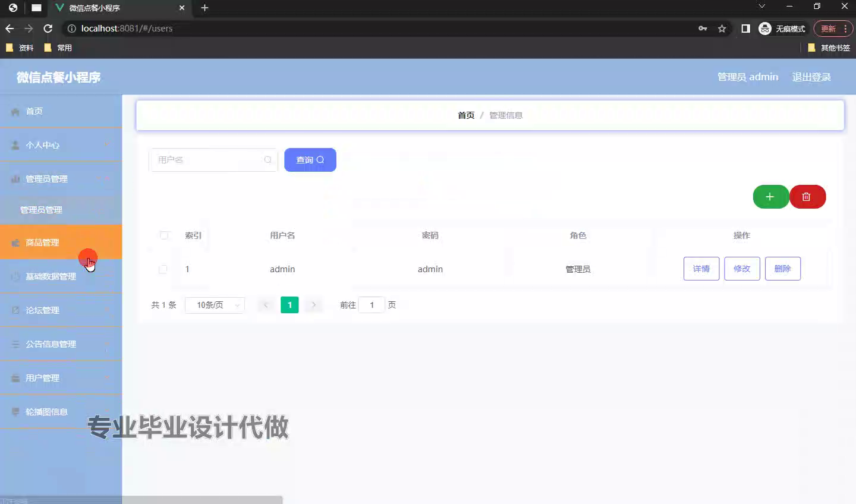The height and width of the screenshot is (504, 856).
Task: Click the next page arrow
Action: 313,305
